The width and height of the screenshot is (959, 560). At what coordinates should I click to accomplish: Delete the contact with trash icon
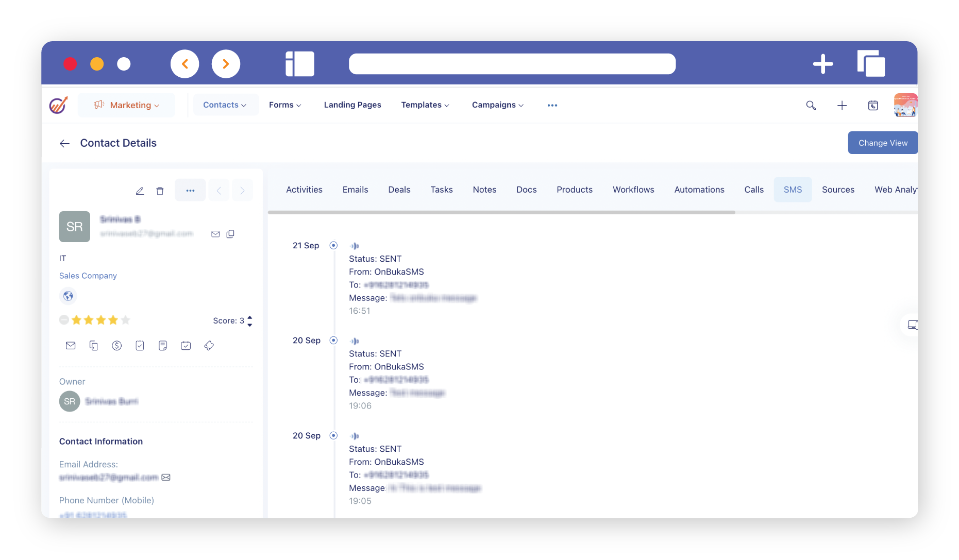pyautogui.click(x=160, y=191)
